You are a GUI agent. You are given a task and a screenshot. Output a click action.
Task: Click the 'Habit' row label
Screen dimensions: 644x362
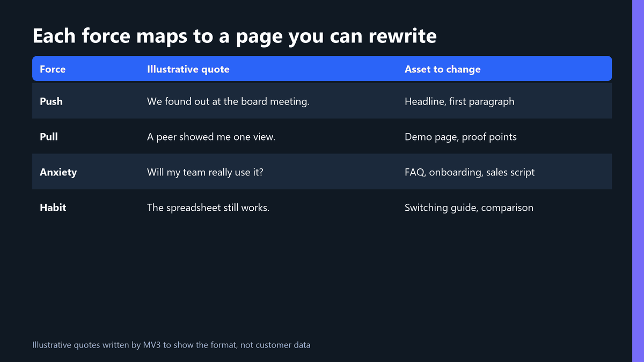pyautogui.click(x=53, y=208)
